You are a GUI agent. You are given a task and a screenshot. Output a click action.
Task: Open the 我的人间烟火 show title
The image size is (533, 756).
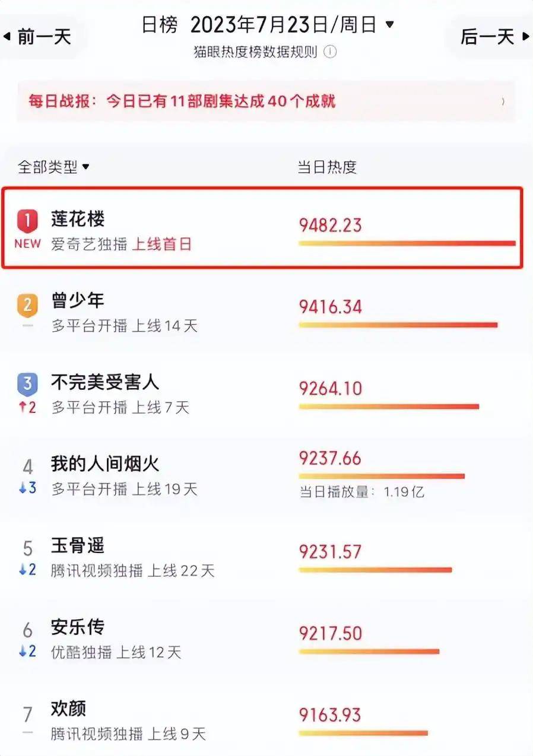[105, 464]
